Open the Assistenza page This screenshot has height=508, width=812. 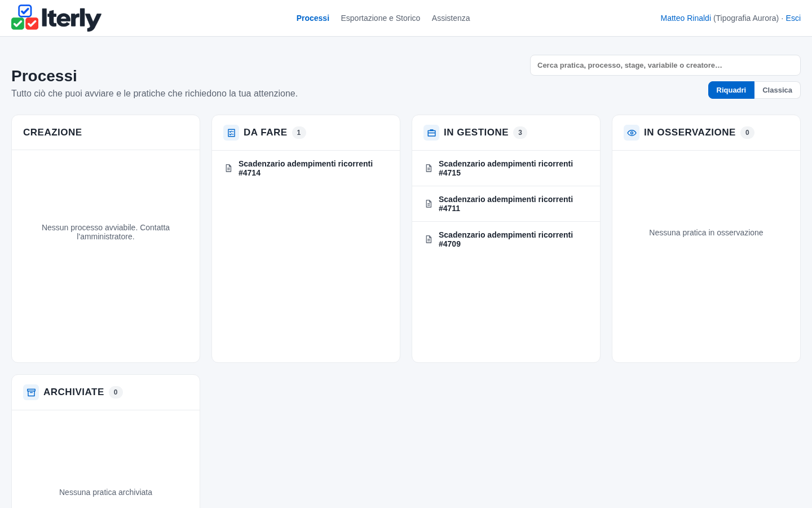point(451,18)
